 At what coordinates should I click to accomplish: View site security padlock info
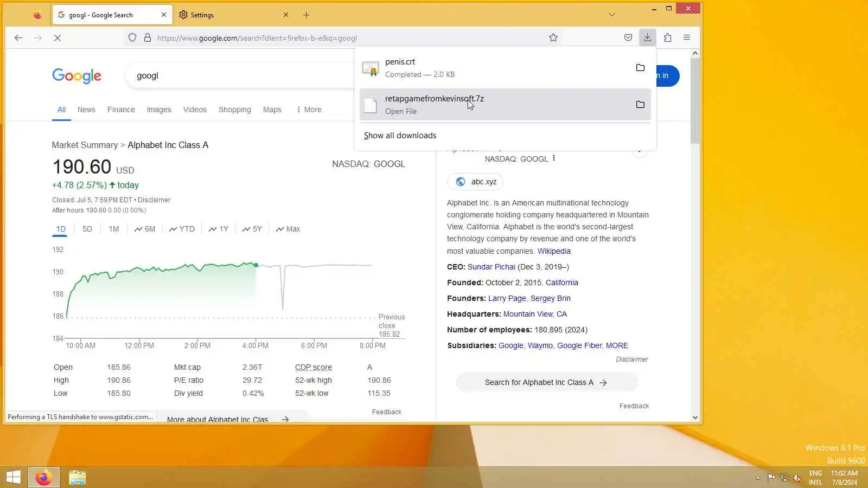[x=148, y=38]
